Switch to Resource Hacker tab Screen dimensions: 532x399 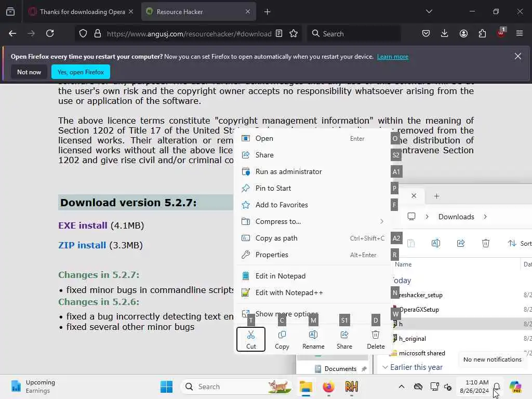pyautogui.click(x=198, y=12)
